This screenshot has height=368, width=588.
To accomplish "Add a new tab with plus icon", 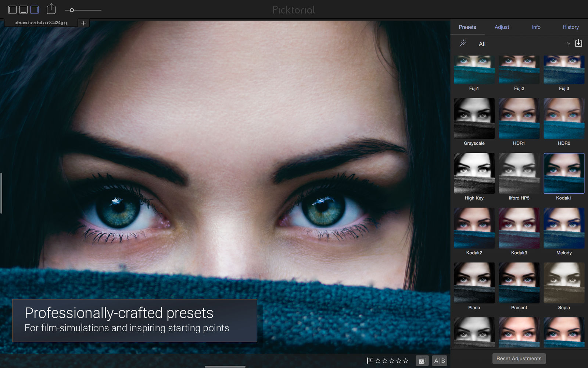I will point(83,23).
